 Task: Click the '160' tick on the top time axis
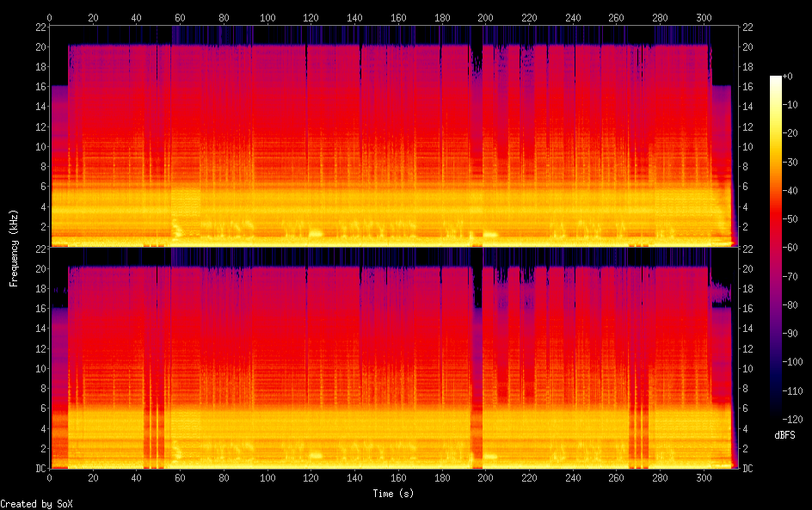click(x=398, y=16)
